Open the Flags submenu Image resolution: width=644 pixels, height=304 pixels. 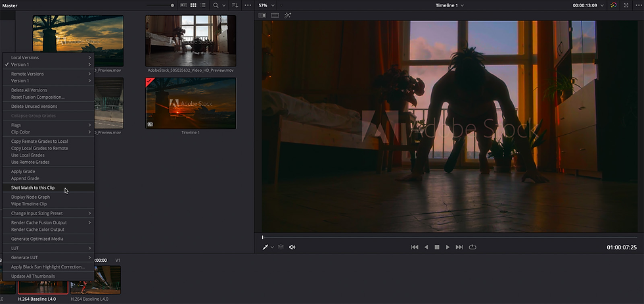pos(49,125)
